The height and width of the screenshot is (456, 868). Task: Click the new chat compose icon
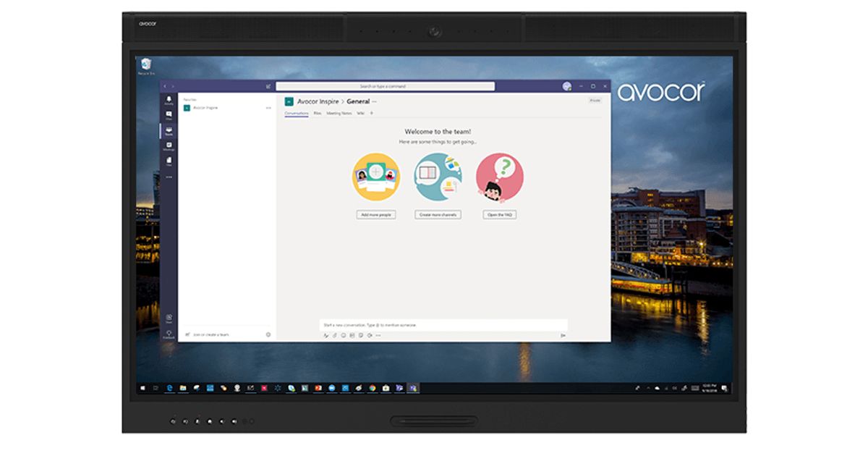click(268, 86)
